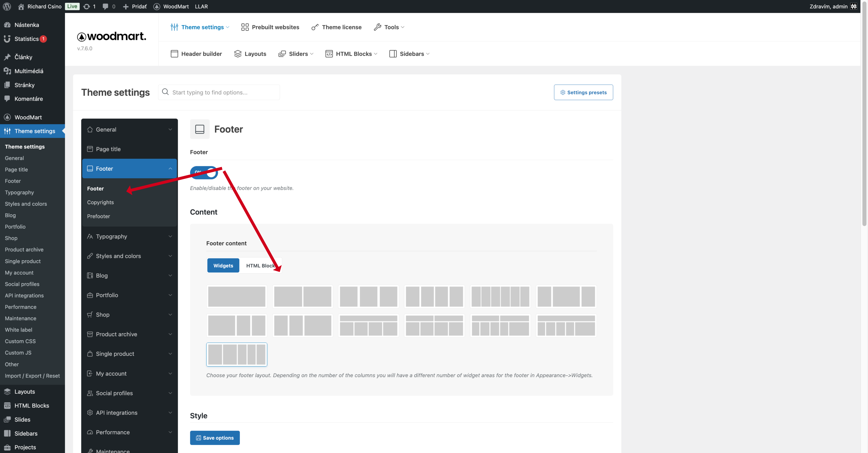Open the updates icon in admin bar

pyautogui.click(x=87, y=6)
